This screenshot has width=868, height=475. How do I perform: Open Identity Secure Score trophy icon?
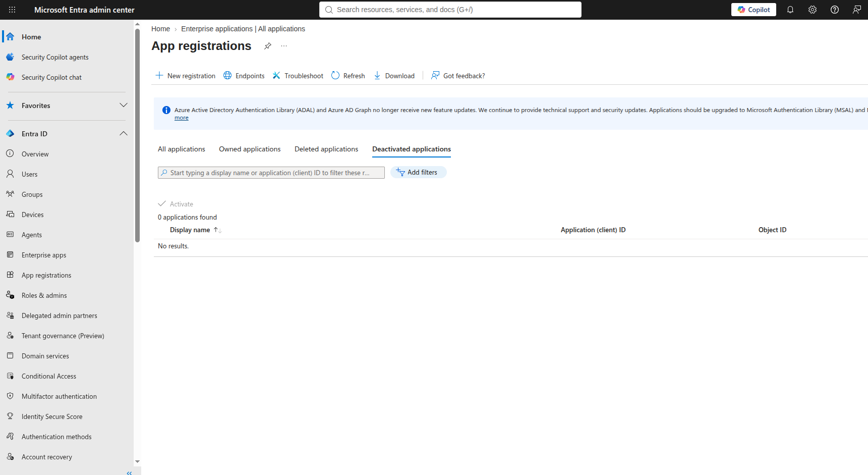10,416
